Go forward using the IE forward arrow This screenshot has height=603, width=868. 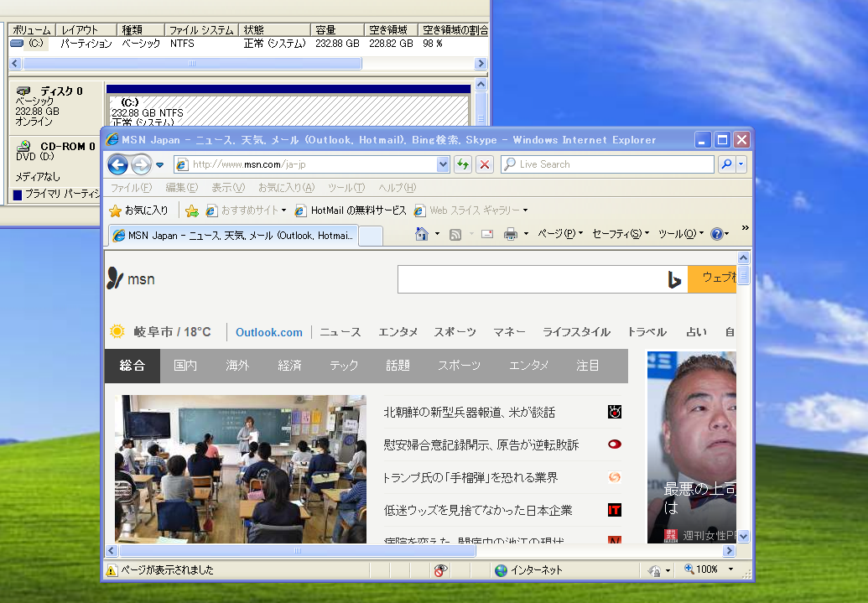pos(141,164)
